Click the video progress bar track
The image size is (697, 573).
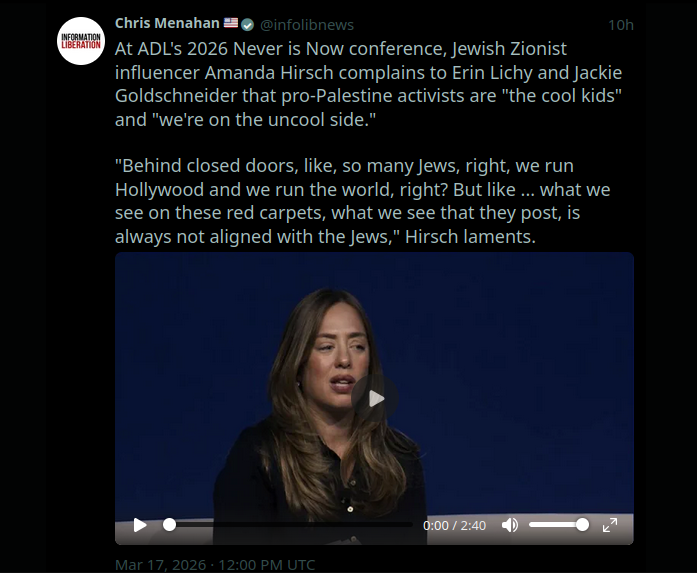pos(291,525)
